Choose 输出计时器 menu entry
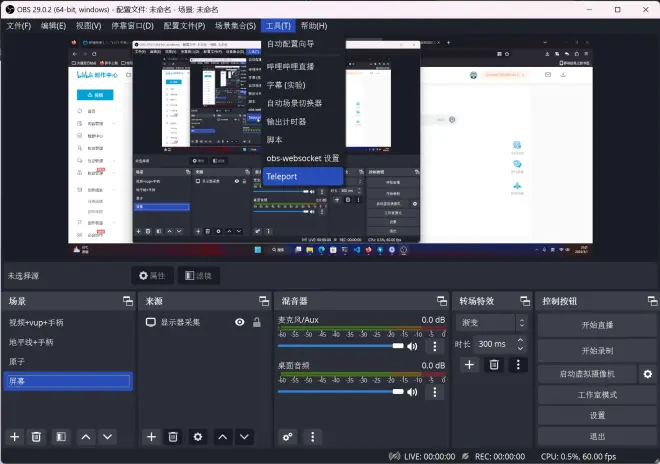660x464 pixels. [303, 122]
